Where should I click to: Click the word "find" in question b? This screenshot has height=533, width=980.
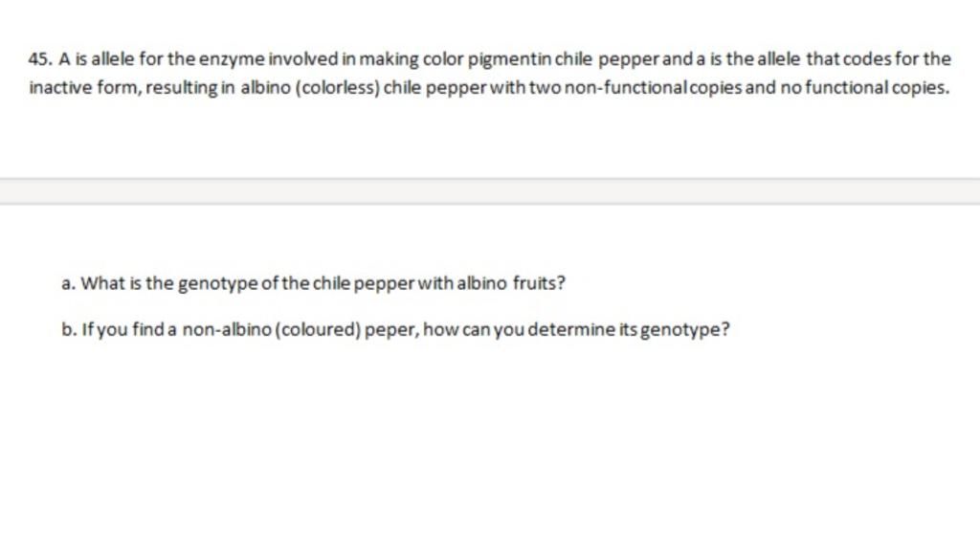tap(148, 329)
